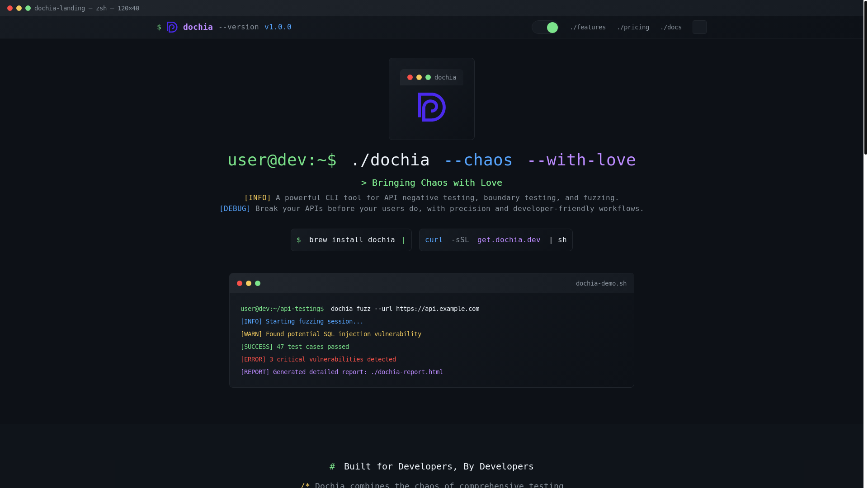Toggle the green theme switch in header
The width and height of the screenshot is (868, 488).
coord(545,28)
